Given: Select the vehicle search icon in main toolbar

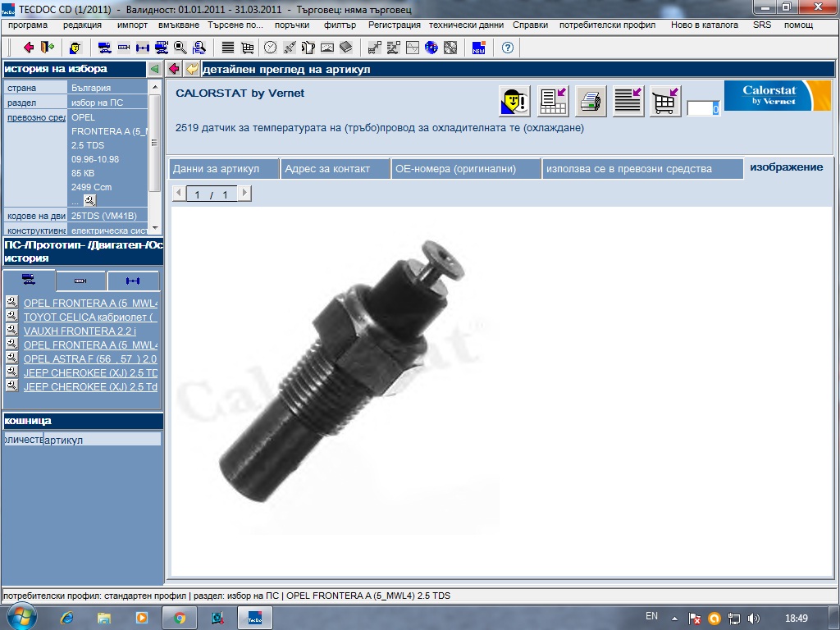Looking at the screenshot, I should pyautogui.click(x=104, y=48).
